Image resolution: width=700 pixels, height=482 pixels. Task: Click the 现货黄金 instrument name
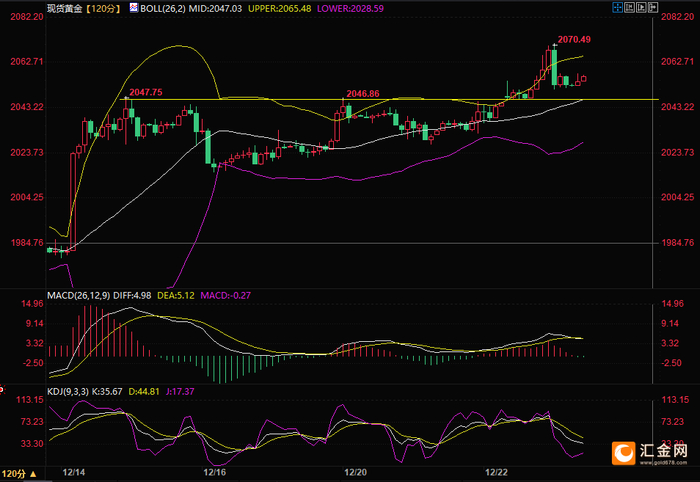(65, 8)
